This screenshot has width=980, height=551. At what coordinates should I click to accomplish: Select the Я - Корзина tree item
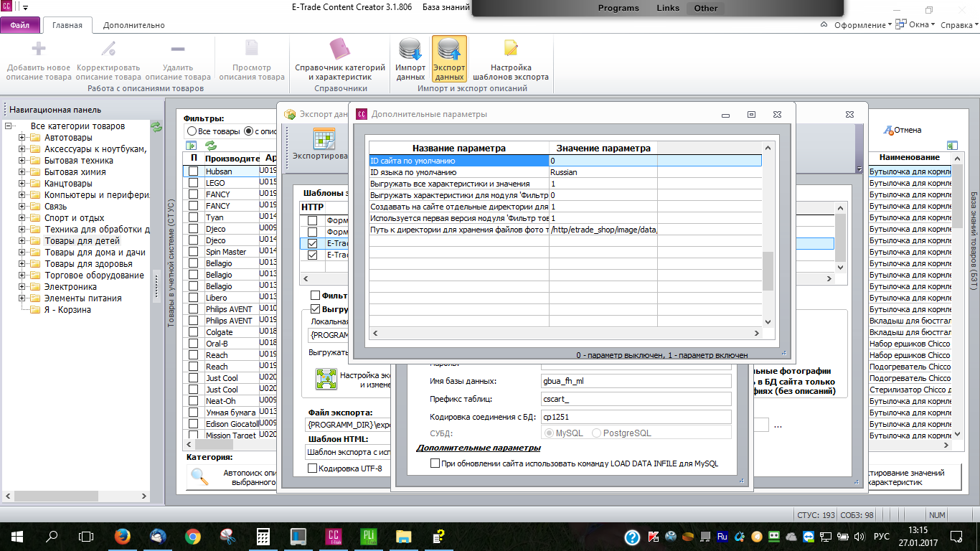pyautogui.click(x=67, y=310)
